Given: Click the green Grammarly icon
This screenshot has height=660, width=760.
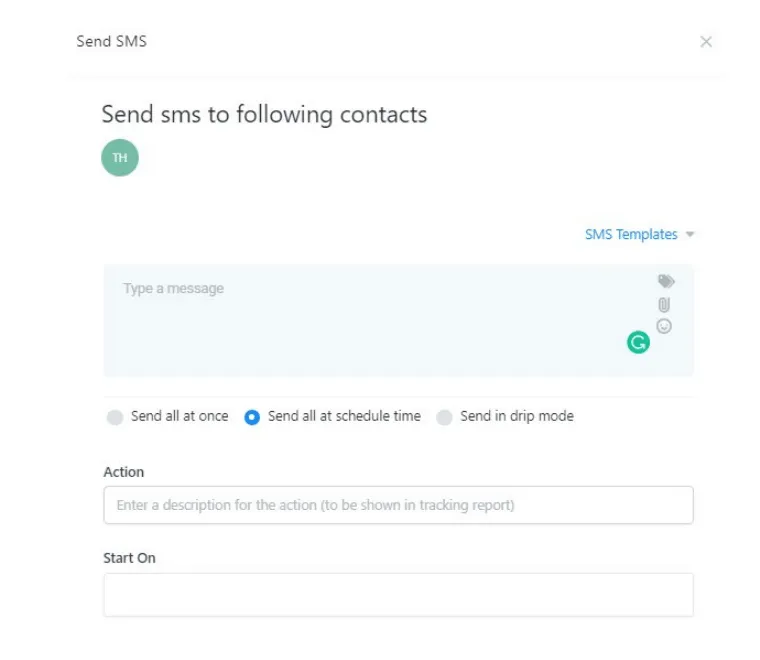Looking at the screenshot, I should pyautogui.click(x=638, y=343).
